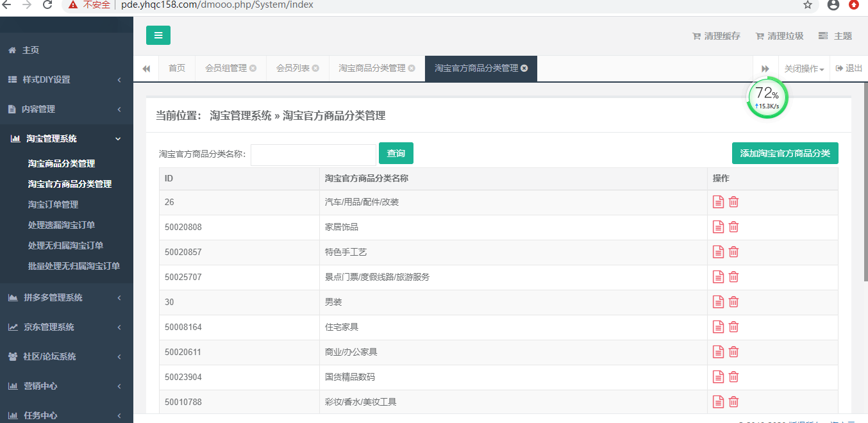Click the 添加淘宝官方商品分类 button
This screenshot has height=423, width=868.
(785, 153)
